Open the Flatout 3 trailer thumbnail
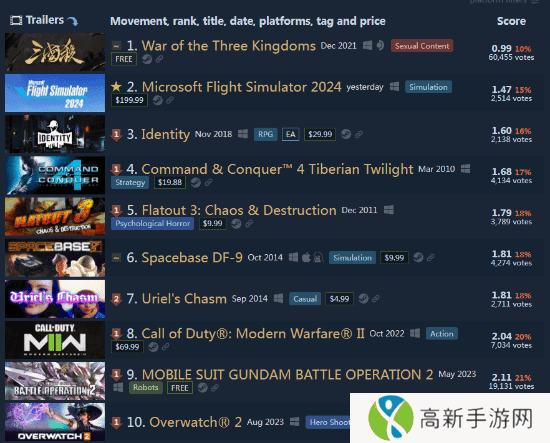Viewport: 550px width, 443px height. coord(55,216)
